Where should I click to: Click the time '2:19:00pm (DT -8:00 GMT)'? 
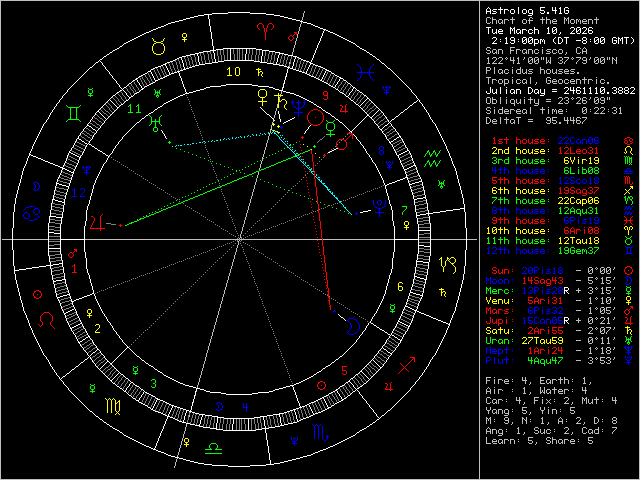pos(563,41)
